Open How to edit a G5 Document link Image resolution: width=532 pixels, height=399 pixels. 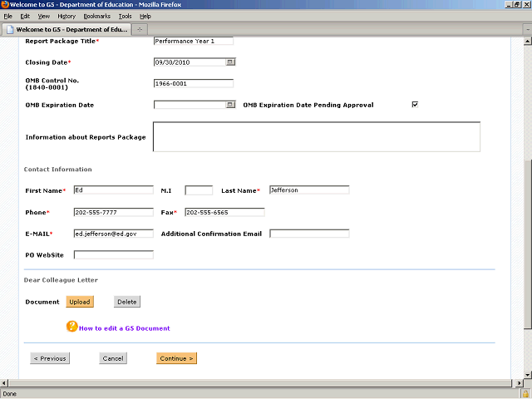[124, 328]
